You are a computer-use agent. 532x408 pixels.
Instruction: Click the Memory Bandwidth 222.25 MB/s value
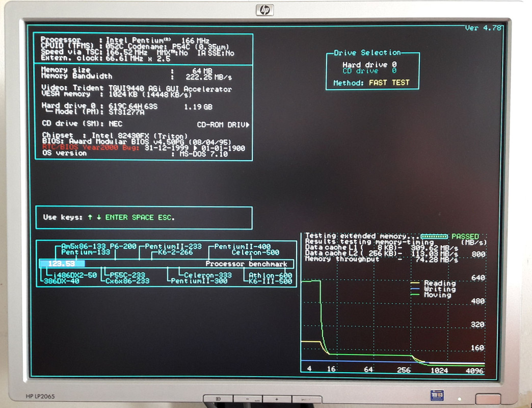(x=208, y=77)
